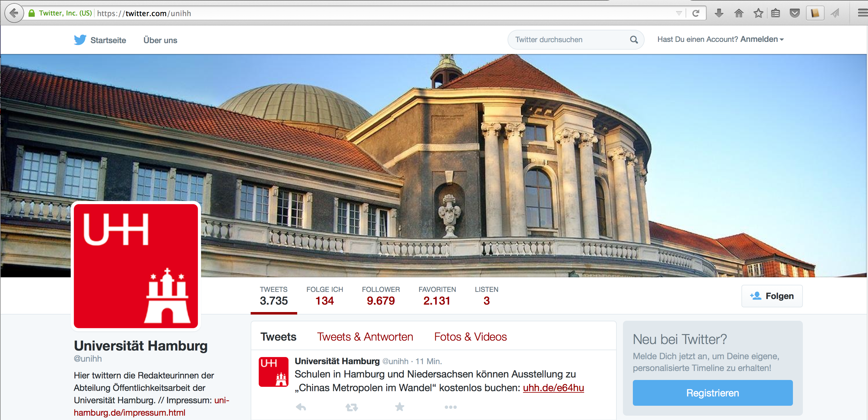Click the green padlock security icon

point(32,13)
